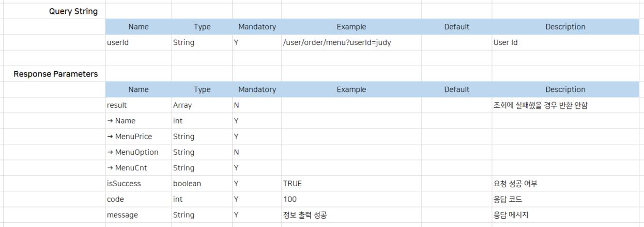Viewport: 644px width, 227px height.
Task: Select the "Response Parameters" section label cell
Action: pyautogui.click(x=55, y=74)
